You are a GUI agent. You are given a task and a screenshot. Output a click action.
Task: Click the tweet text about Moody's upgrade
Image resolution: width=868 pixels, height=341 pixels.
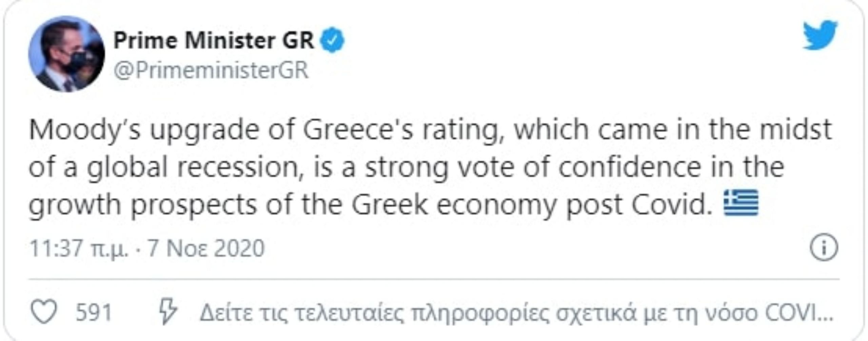coord(431,167)
